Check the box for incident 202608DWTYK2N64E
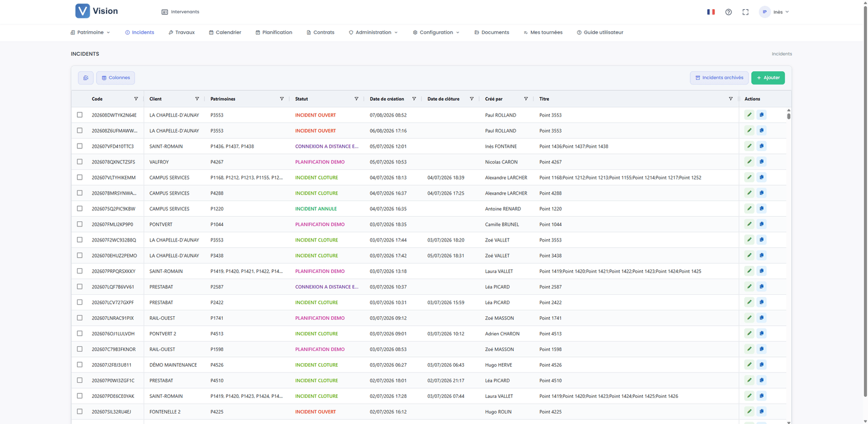Screen dimensions: 868x424 click(x=80, y=115)
